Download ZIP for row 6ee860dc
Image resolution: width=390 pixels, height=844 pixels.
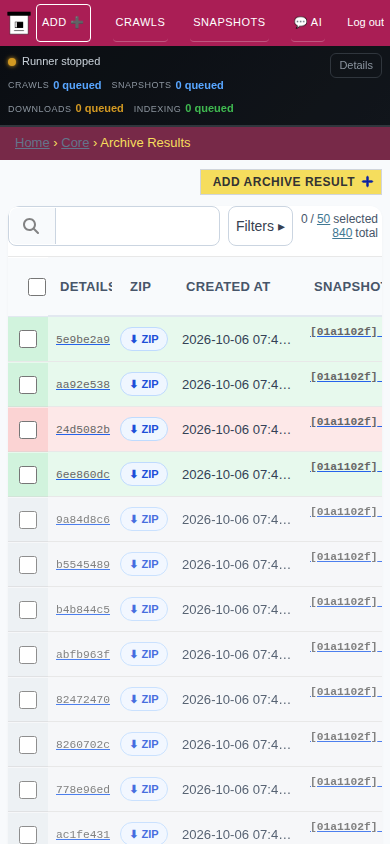144,474
